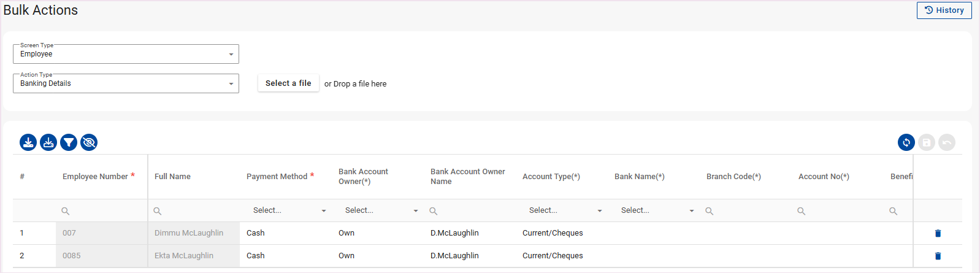Open Bank Account Owner filter dropdown
This screenshot has width=980, height=273.
380,210
